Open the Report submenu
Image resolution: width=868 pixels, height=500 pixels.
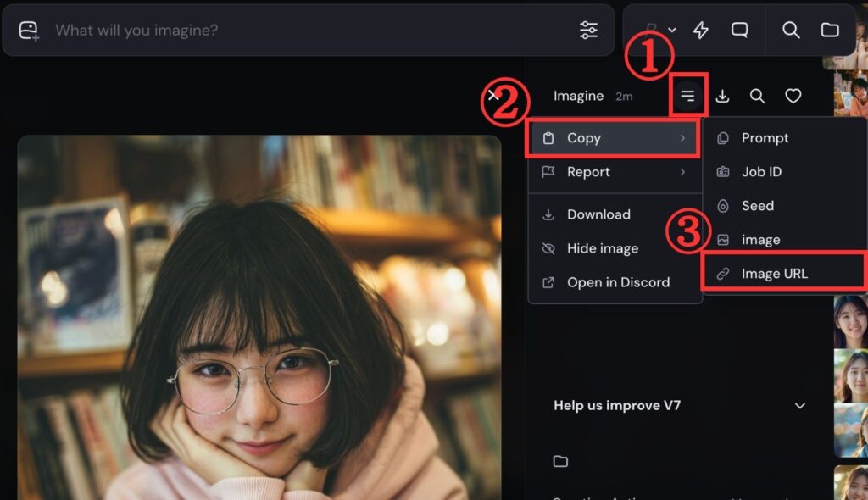pos(614,172)
